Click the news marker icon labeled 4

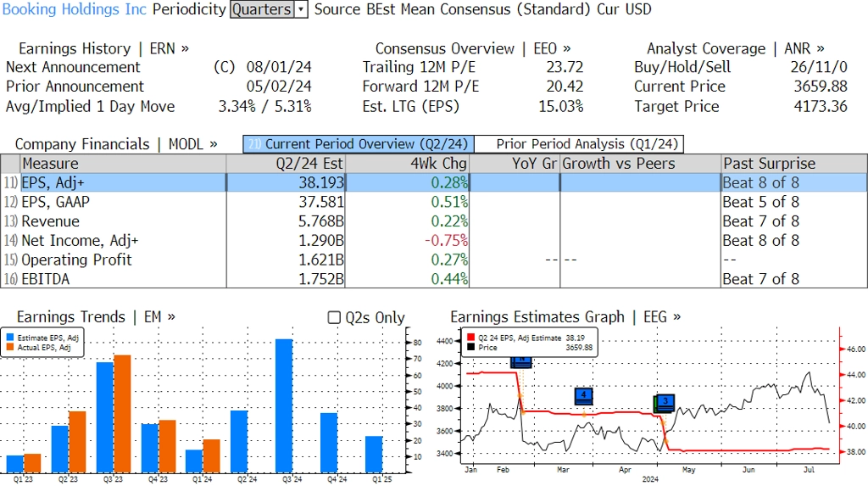[583, 396]
